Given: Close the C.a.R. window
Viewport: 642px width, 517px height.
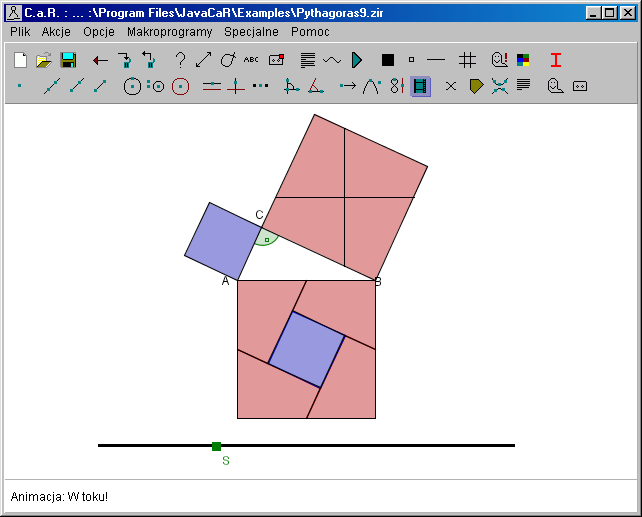Looking at the screenshot, I should point(628,13).
